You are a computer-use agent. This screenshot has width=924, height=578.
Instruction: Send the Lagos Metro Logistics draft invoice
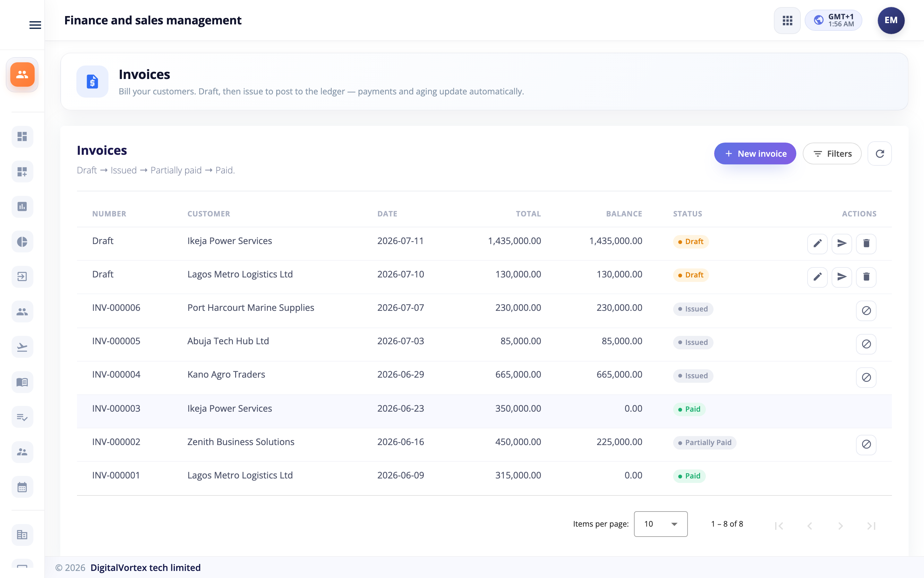coord(842,277)
